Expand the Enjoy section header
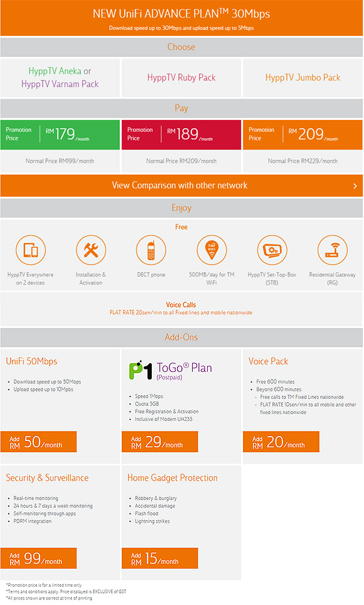Image resolution: width=364 pixels, height=605 pixels. [181, 207]
